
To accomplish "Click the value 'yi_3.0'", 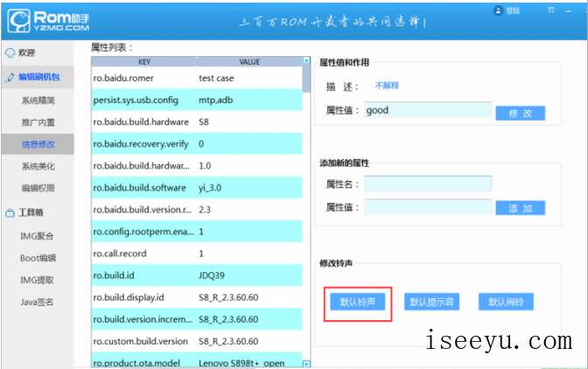I will point(210,188).
